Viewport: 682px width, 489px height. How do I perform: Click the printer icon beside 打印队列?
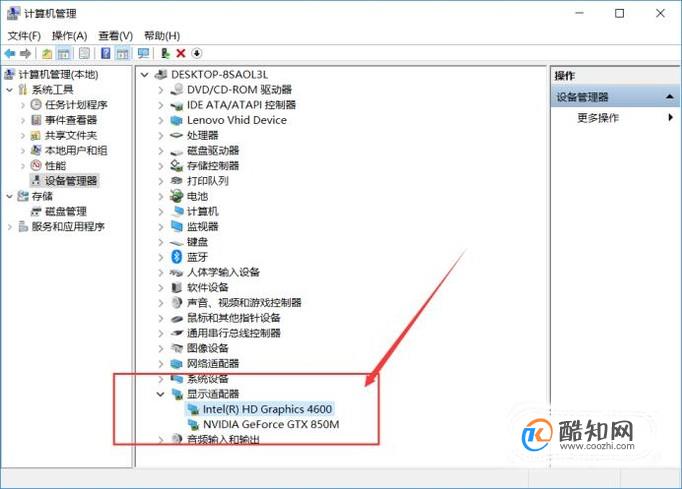click(x=176, y=181)
